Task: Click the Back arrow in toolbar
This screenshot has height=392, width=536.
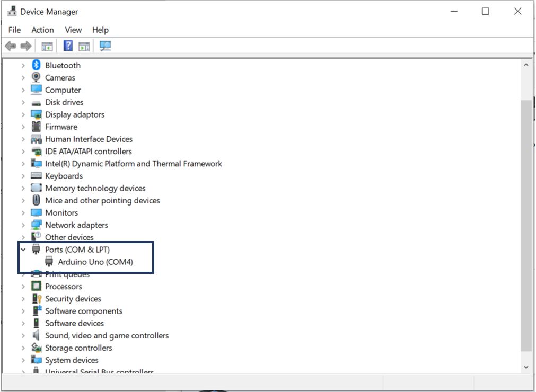Action: (x=10, y=46)
